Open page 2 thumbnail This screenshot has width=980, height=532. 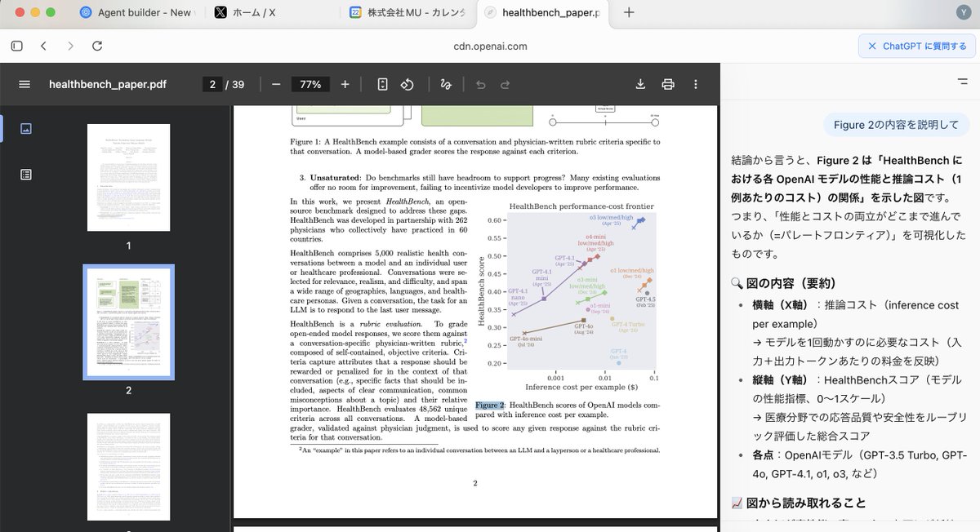point(128,322)
